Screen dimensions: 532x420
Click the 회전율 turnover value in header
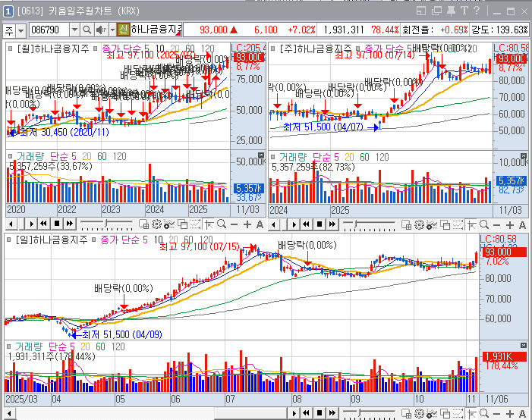pos(454,30)
